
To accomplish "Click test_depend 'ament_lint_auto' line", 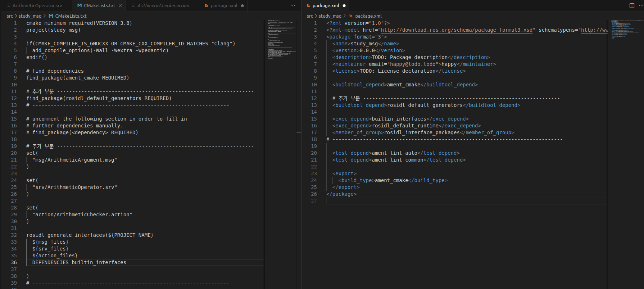I will pos(396,153).
